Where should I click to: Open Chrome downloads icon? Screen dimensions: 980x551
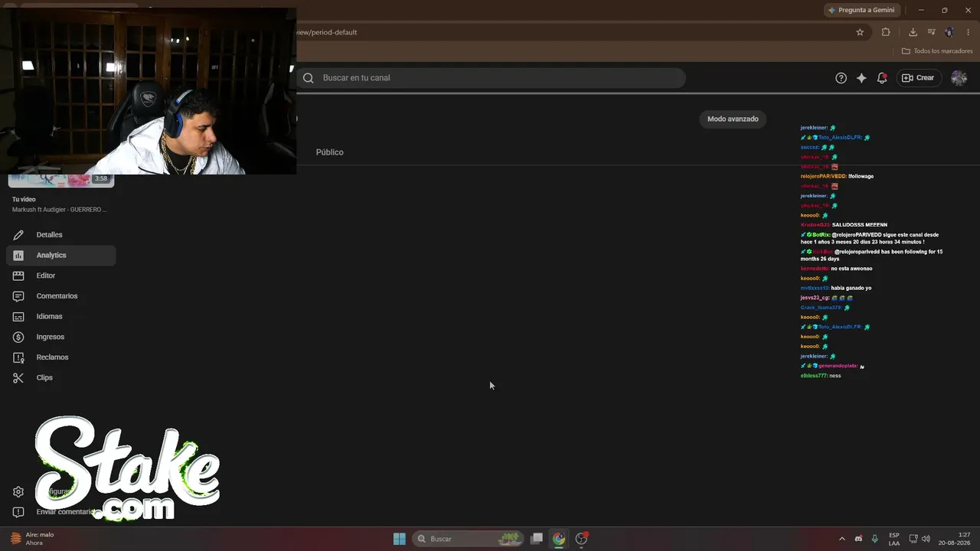(913, 32)
